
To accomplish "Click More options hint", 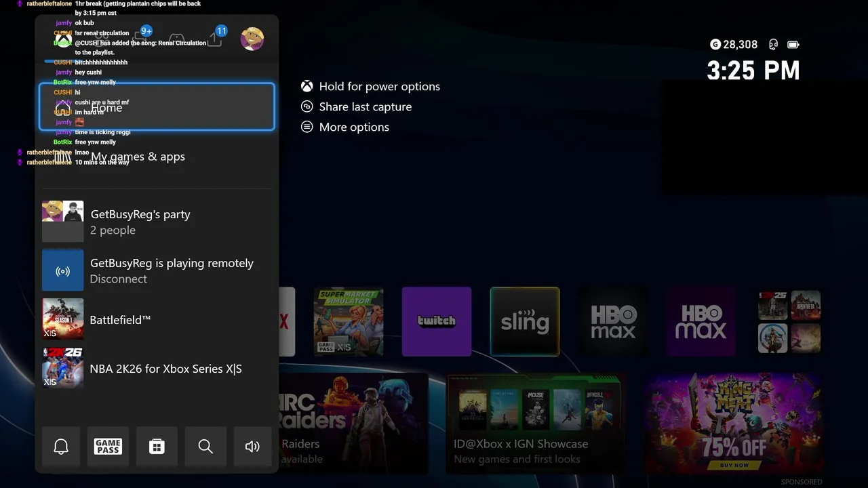I will pos(344,127).
